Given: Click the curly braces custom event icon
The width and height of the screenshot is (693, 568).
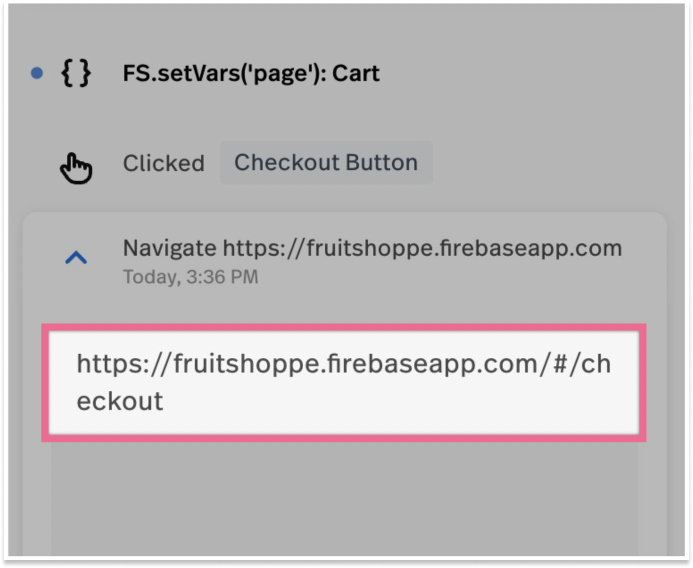Looking at the screenshot, I should (76, 73).
